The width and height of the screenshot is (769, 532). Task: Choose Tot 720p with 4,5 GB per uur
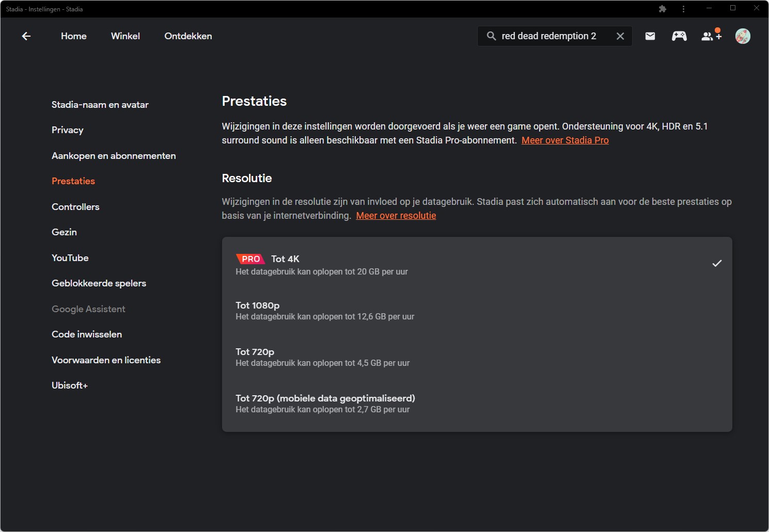[477, 357]
